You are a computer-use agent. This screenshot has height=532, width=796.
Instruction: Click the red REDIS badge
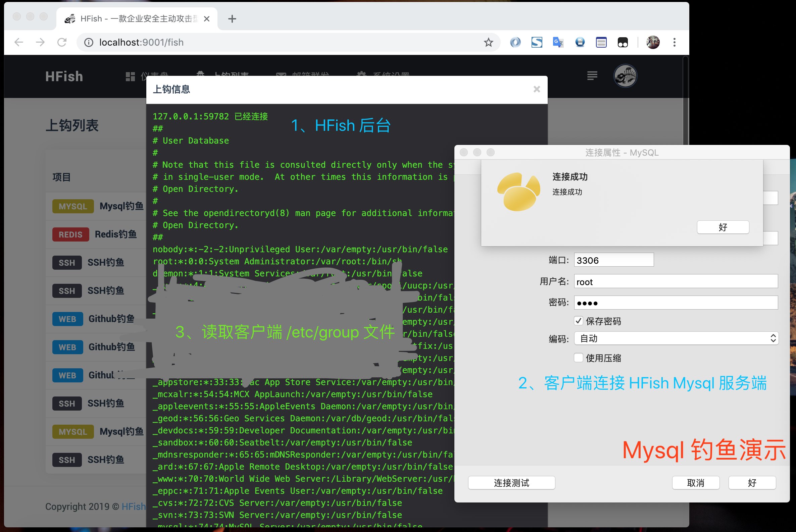click(70, 234)
